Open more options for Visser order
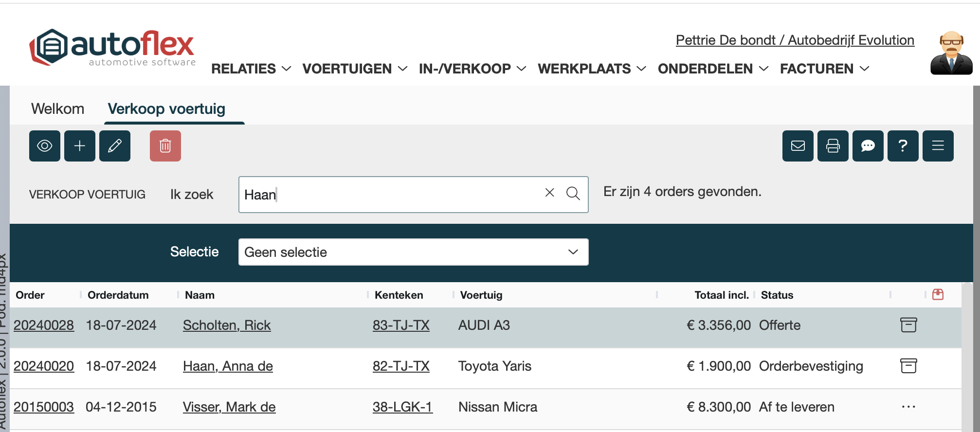This screenshot has width=980, height=432. point(908,407)
